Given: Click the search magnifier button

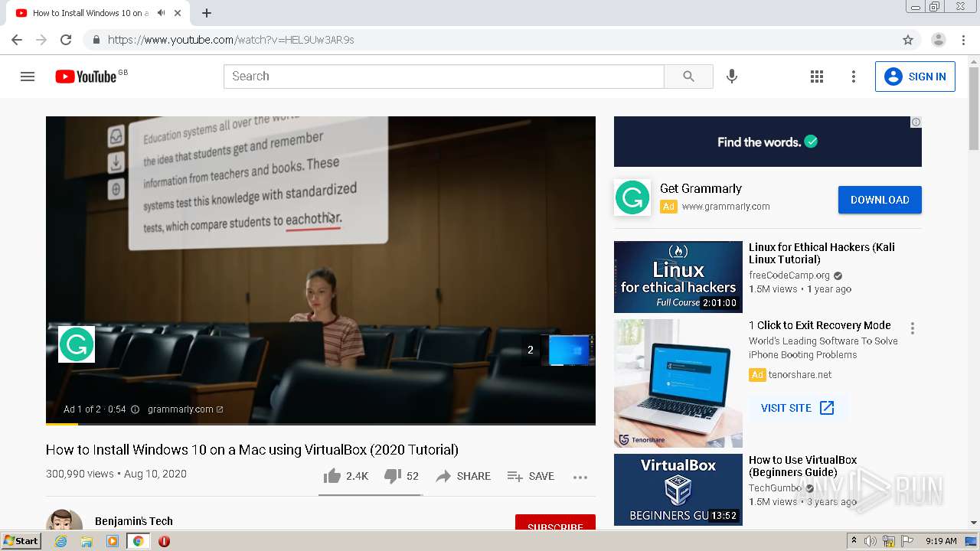Looking at the screenshot, I should pyautogui.click(x=688, y=77).
